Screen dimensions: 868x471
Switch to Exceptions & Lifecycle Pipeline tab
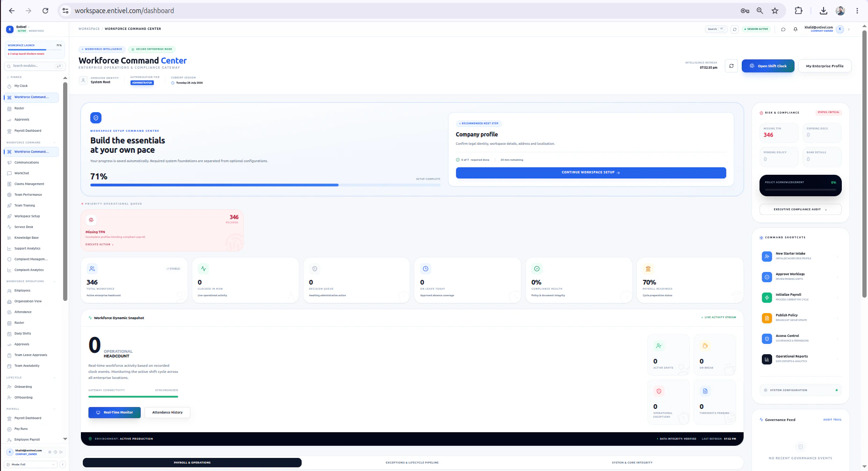pyautogui.click(x=412, y=463)
